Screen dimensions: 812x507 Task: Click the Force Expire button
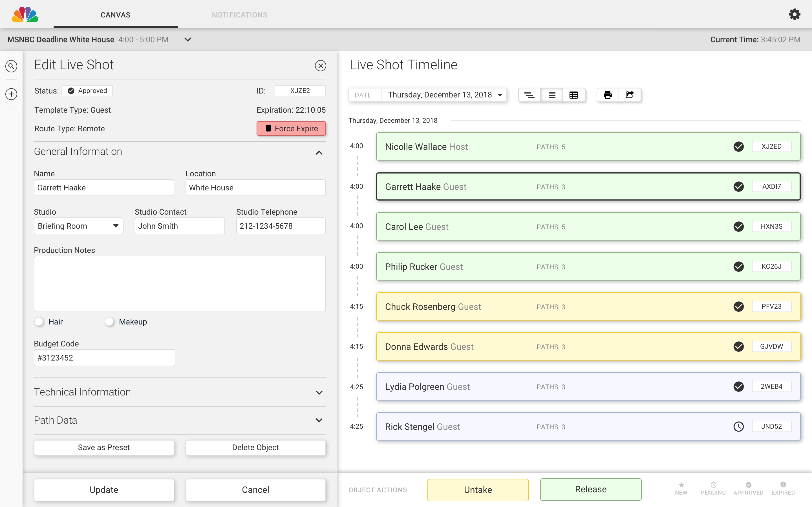(291, 129)
